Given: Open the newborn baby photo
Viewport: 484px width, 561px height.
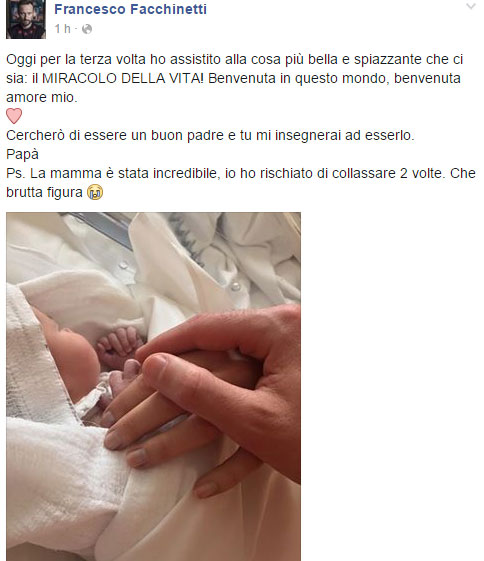Looking at the screenshot, I should tap(153, 386).
